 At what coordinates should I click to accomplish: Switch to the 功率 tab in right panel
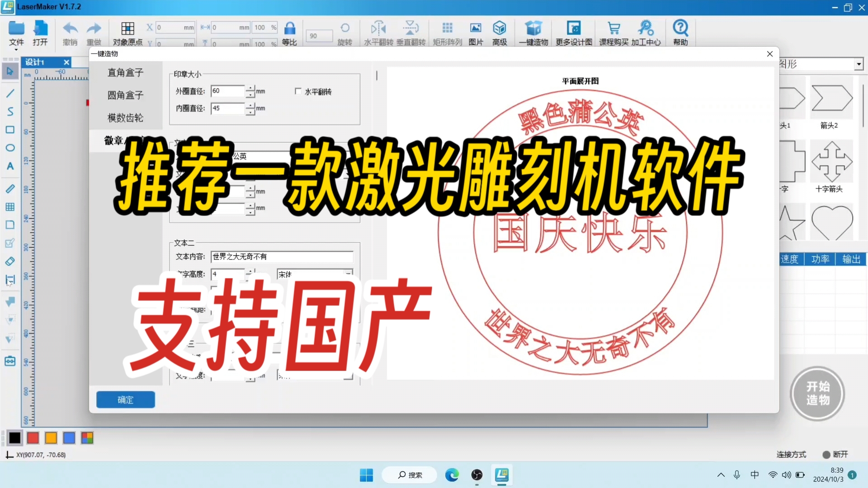[x=820, y=259]
